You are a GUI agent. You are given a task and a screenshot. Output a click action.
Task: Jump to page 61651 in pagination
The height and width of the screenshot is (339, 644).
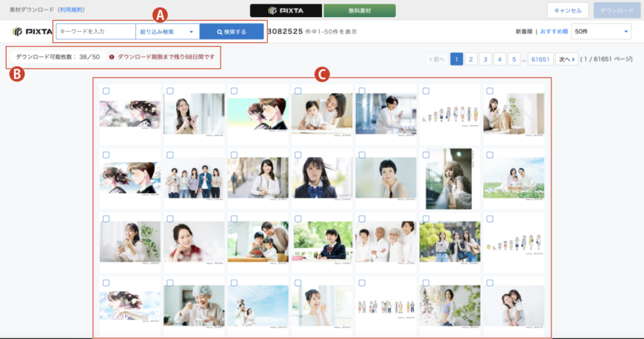(x=540, y=59)
